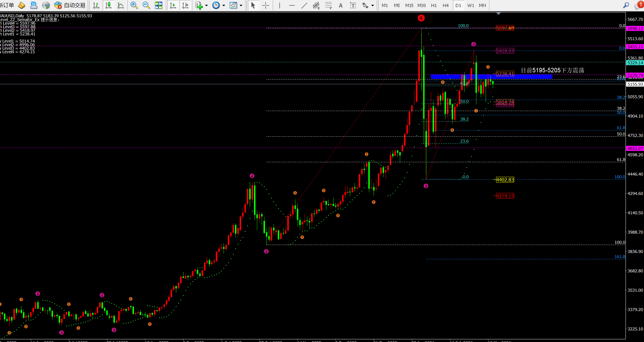The width and height of the screenshot is (644, 342).
Task: Select the Text Label tool
Action: tap(353, 5)
